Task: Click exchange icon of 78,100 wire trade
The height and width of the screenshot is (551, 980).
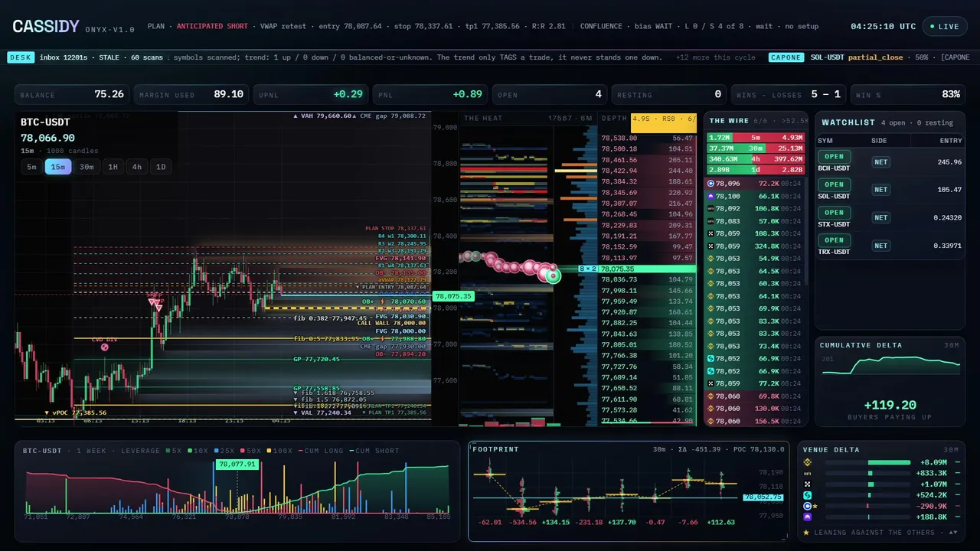Action: click(x=710, y=197)
